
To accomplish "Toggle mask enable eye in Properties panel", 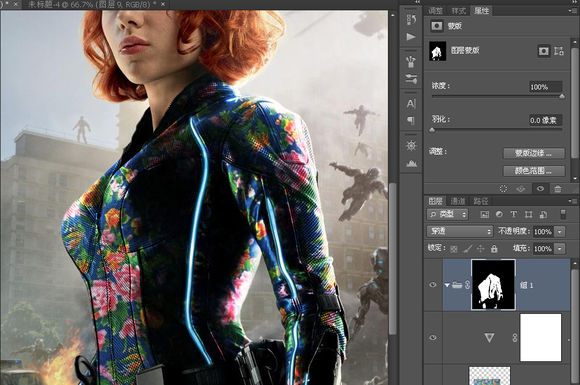I will [x=540, y=189].
